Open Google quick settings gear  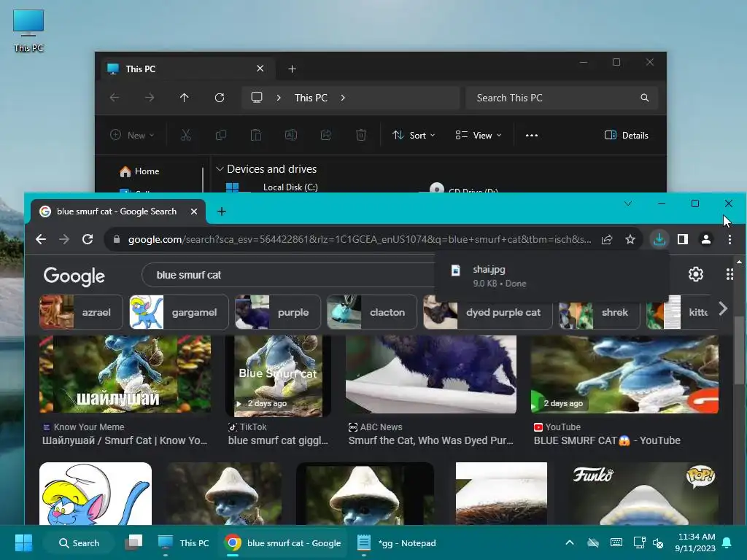click(x=695, y=274)
